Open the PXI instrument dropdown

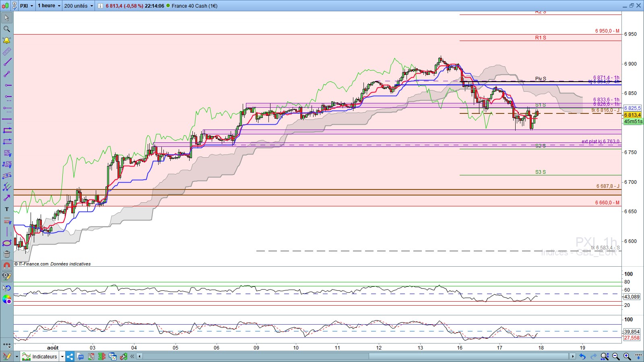tap(27, 6)
